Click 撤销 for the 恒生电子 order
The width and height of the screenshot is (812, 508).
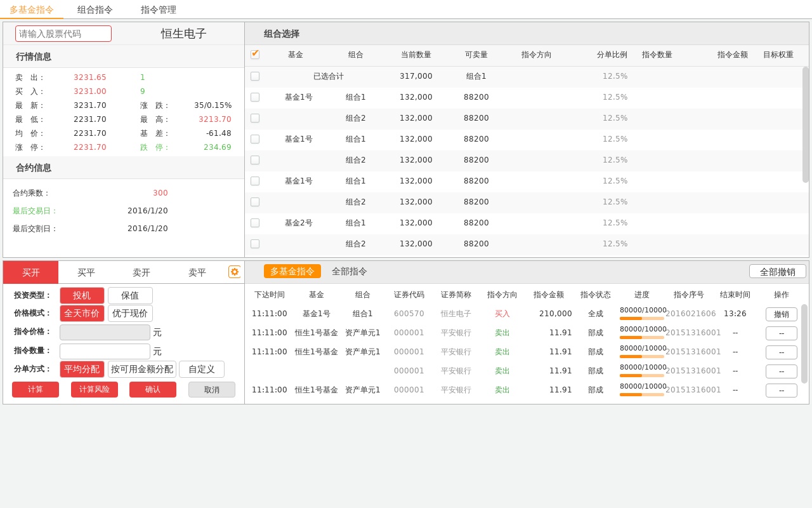point(781,314)
